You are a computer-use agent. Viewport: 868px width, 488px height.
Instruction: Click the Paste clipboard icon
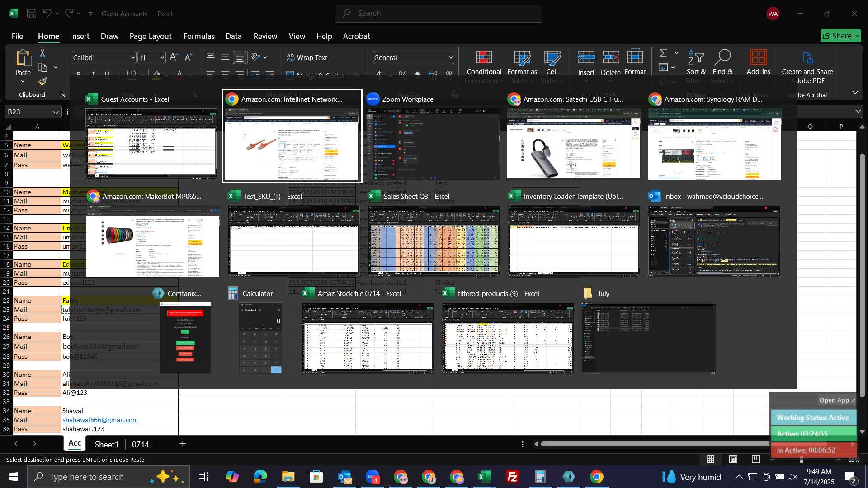coord(23,59)
